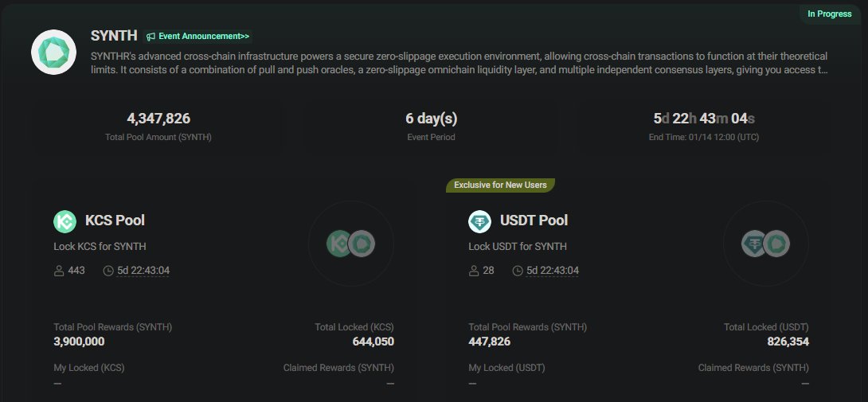
Task: Click the 4,347,826 total pool amount
Action: click(x=158, y=119)
